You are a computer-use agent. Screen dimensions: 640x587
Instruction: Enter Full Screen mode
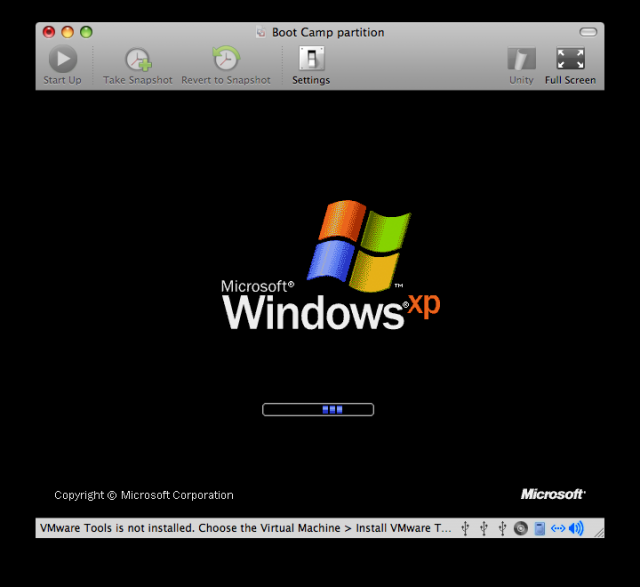click(570, 65)
